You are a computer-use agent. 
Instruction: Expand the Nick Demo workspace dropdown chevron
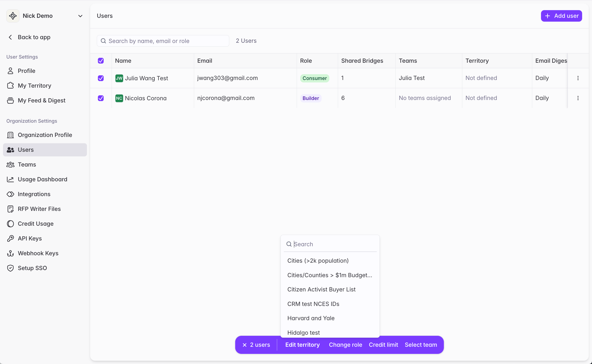(x=80, y=16)
